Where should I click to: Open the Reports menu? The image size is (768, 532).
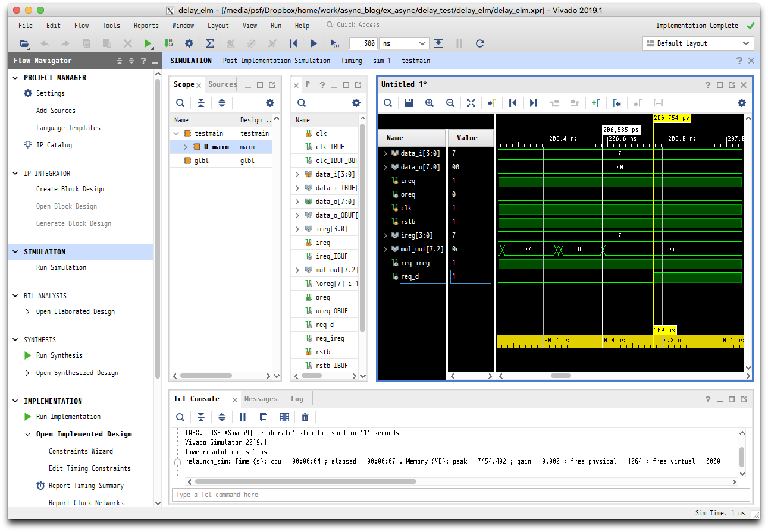(146, 26)
